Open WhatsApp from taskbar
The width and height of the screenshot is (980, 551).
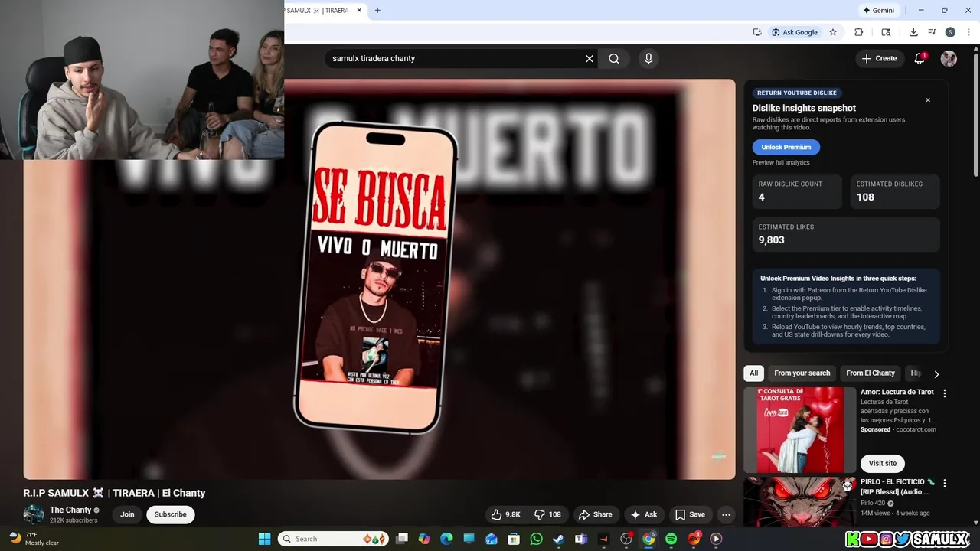click(536, 539)
